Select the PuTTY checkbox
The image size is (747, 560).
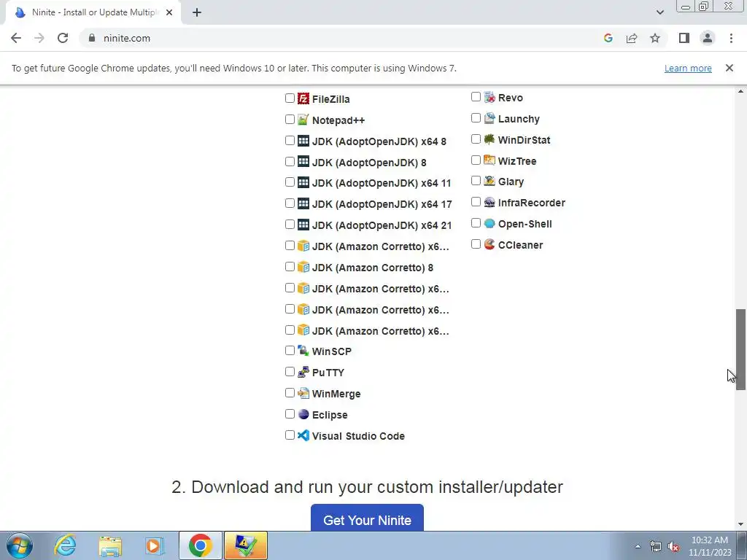pos(290,371)
